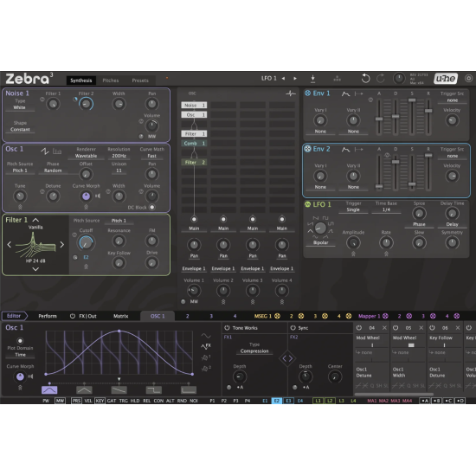Viewport: 476px width, 476px height.
Task: Open LFO 1 Time Base 1/4 dropdown
Action: coord(386,209)
